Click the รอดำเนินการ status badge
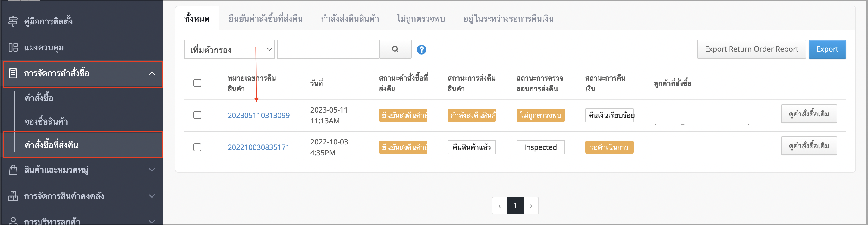The image size is (868, 225). tap(609, 147)
